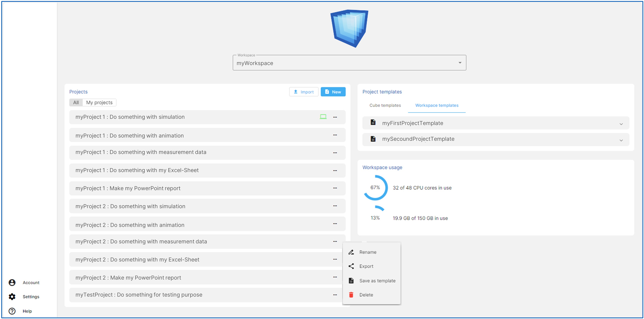Click the New project button

(x=333, y=92)
